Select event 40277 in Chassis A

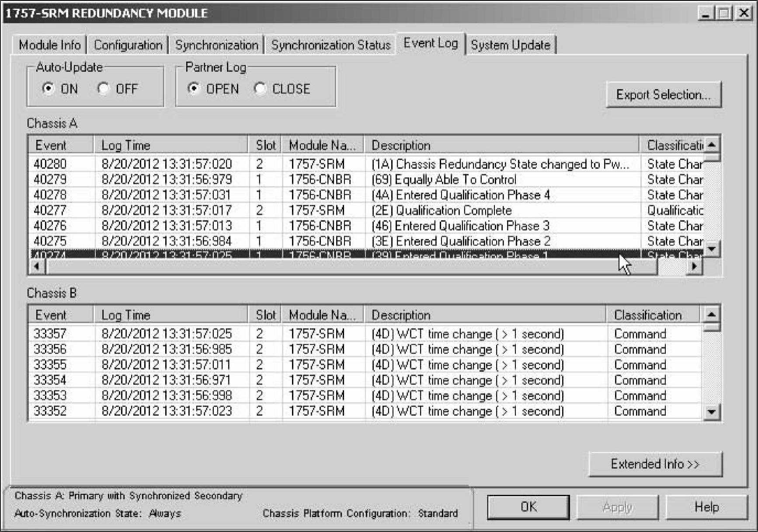pos(366,211)
